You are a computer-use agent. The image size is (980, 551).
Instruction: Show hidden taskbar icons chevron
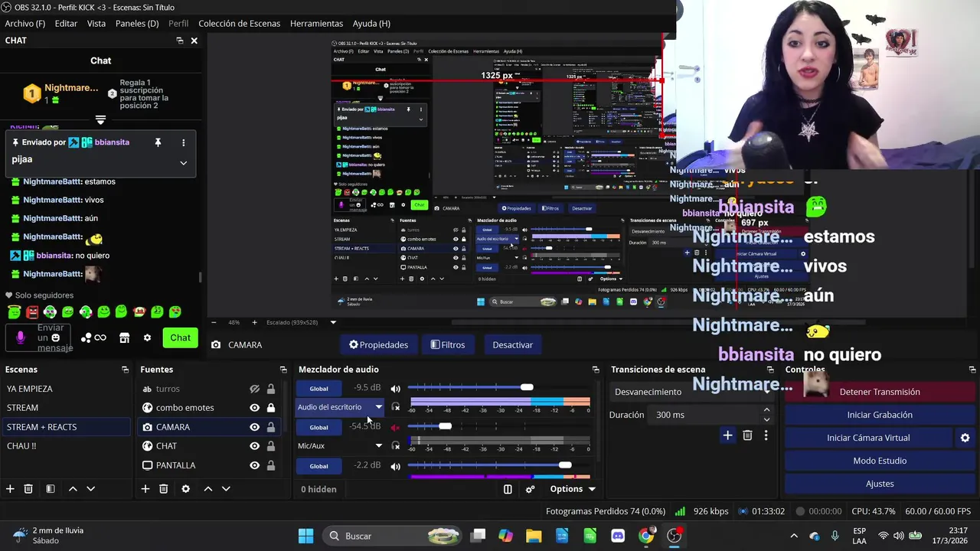click(794, 536)
